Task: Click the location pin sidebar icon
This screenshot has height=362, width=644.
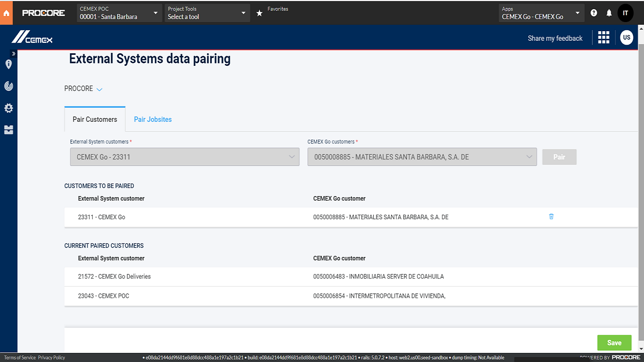Action: (x=9, y=64)
